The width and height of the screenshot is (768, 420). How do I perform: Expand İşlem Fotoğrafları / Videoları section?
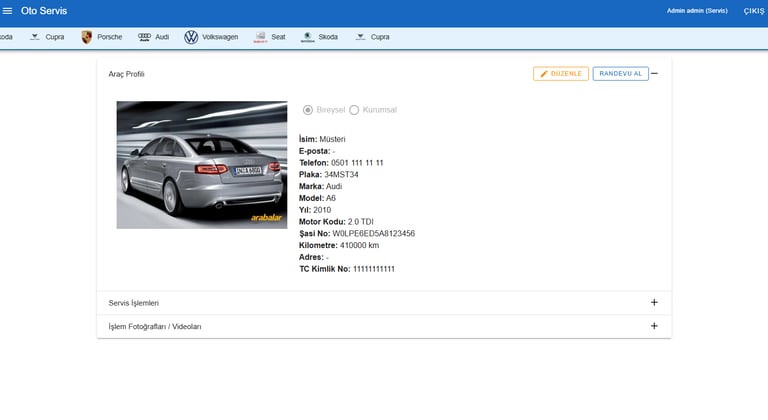(654, 326)
